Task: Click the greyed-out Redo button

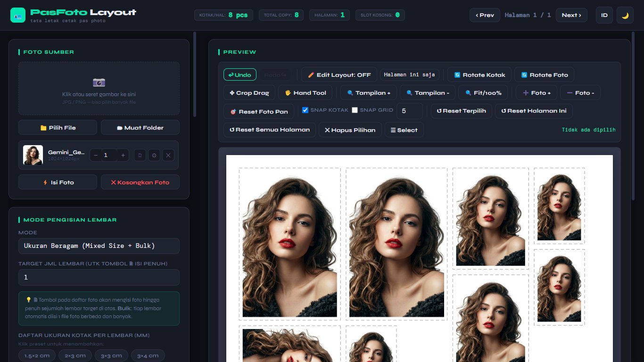Action: [275, 74]
